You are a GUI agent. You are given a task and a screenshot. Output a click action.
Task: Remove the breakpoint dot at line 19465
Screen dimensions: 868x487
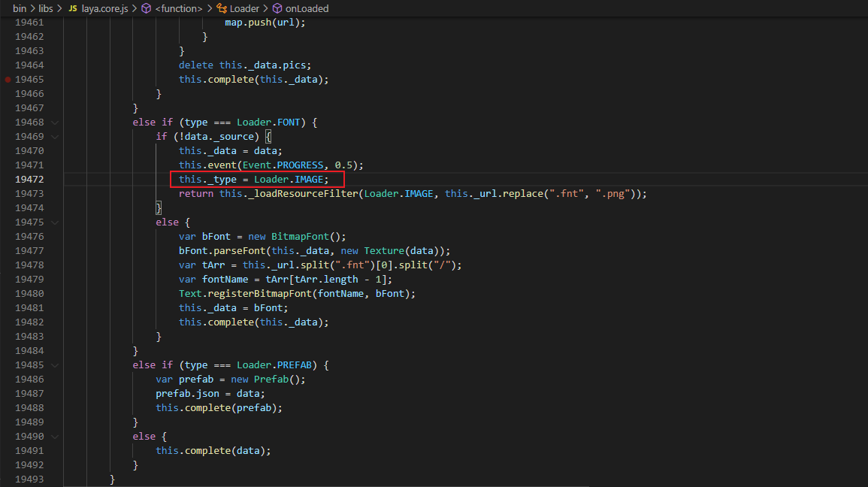(8, 80)
